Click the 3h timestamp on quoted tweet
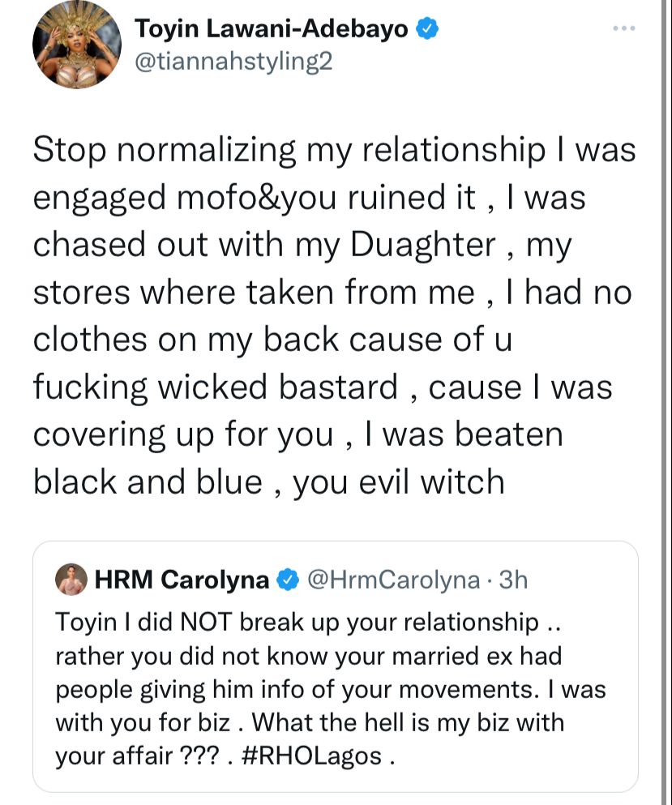Image resolution: width=672 pixels, height=805 pixels. click(x=513, y=580)
